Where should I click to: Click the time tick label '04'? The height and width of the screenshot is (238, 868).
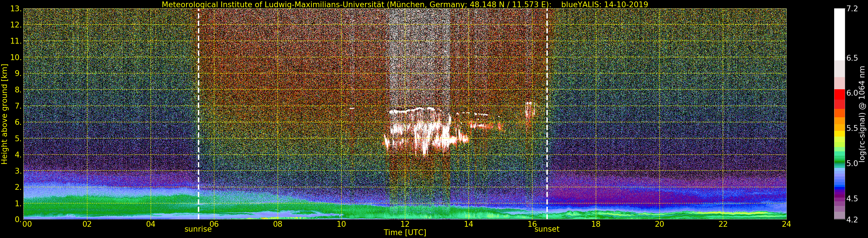tap(151, 224)
